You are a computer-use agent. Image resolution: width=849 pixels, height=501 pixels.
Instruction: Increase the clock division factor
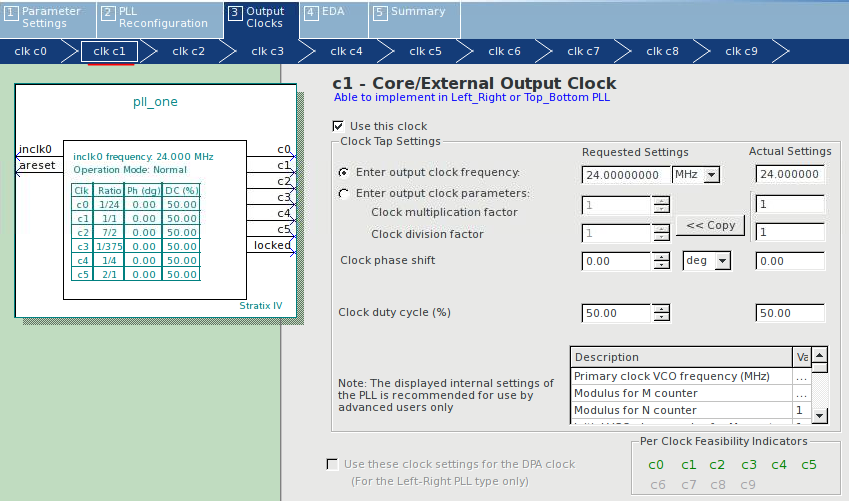click(661, 229)
